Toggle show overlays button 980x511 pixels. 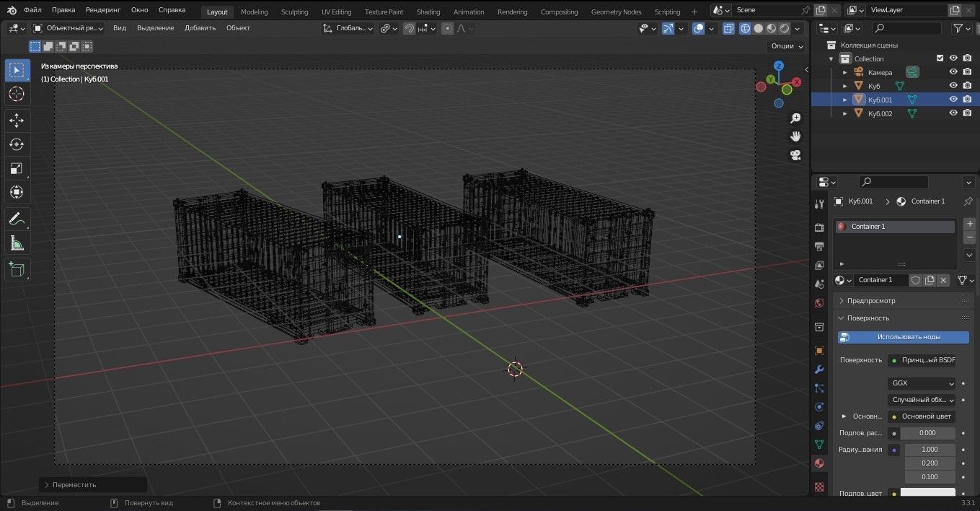tap(698, 28)
